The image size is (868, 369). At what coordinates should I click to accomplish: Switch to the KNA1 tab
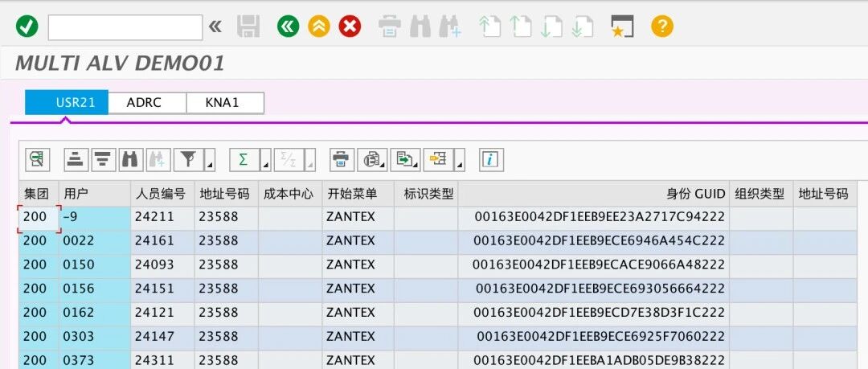tap(225, 103)
